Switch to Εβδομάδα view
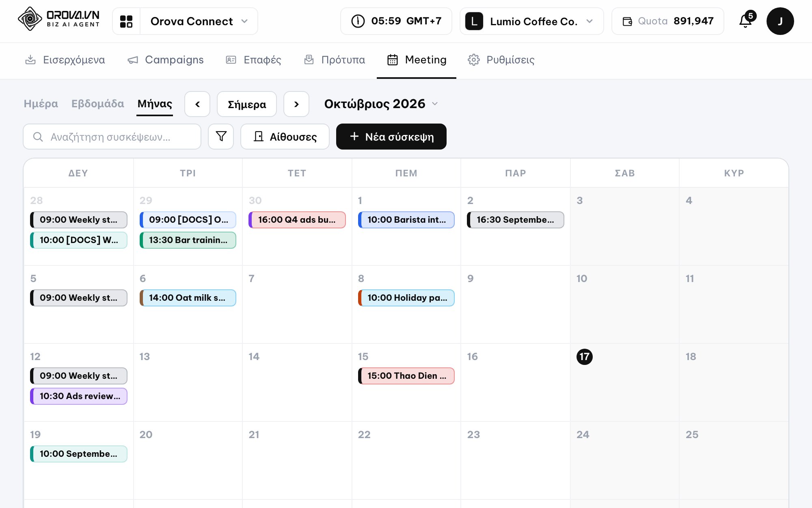The image size is (812, 508). pyautogui.click(x=98, y=104)
